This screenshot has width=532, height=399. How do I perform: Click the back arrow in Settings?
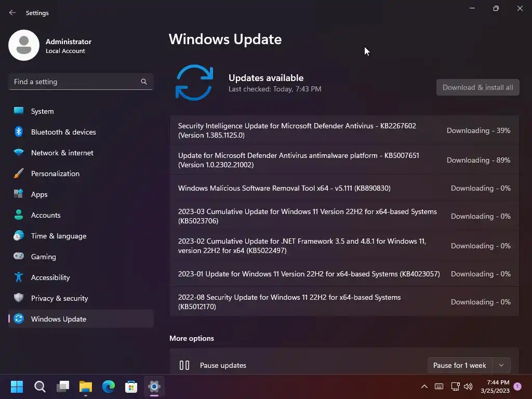[12, 12]
